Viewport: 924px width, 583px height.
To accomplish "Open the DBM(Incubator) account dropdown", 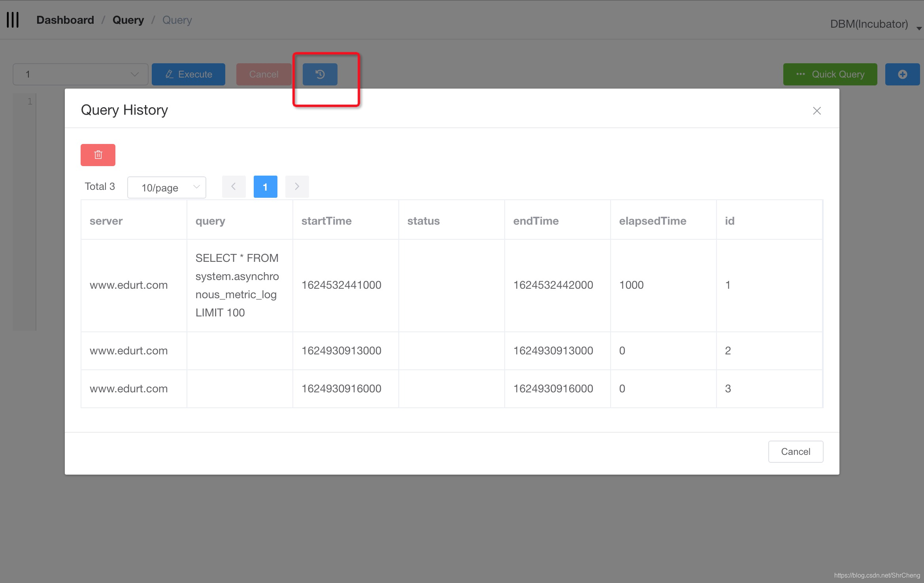I will (869, 24).
